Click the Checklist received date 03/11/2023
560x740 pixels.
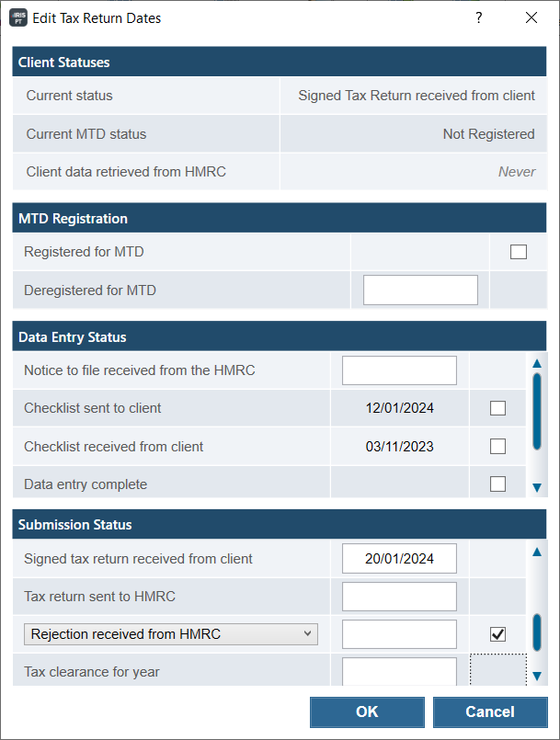pyautogui.click(x=399, y=447)
